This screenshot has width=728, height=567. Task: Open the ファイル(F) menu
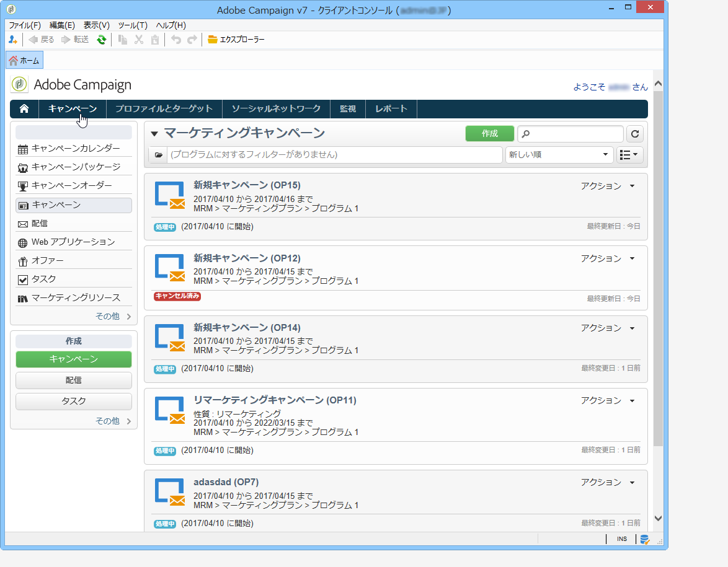tap(25, 25)
